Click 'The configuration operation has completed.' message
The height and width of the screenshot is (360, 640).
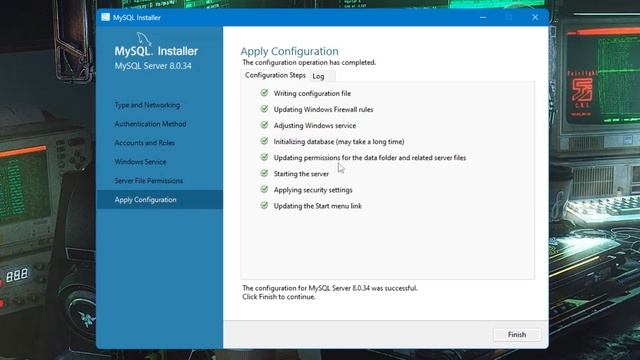(309, 62)
